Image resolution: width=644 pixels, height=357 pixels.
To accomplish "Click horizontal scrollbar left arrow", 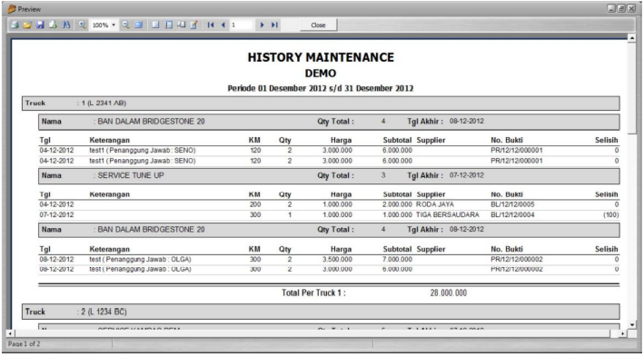I will click(x=10, y=333).
